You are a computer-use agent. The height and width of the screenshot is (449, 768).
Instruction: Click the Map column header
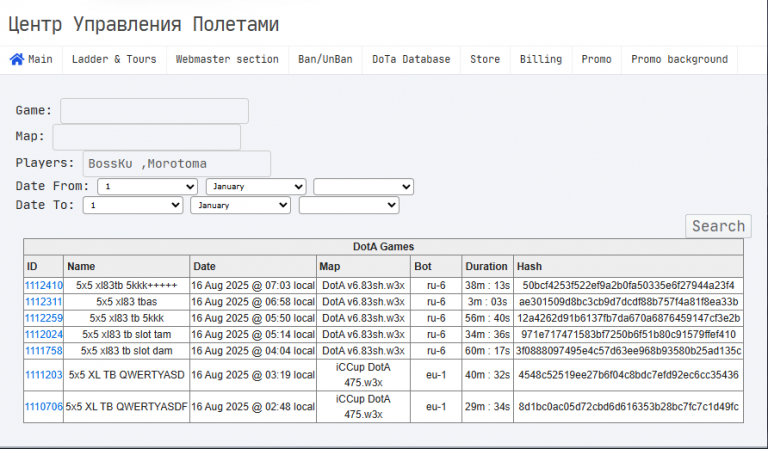(363, 266)
